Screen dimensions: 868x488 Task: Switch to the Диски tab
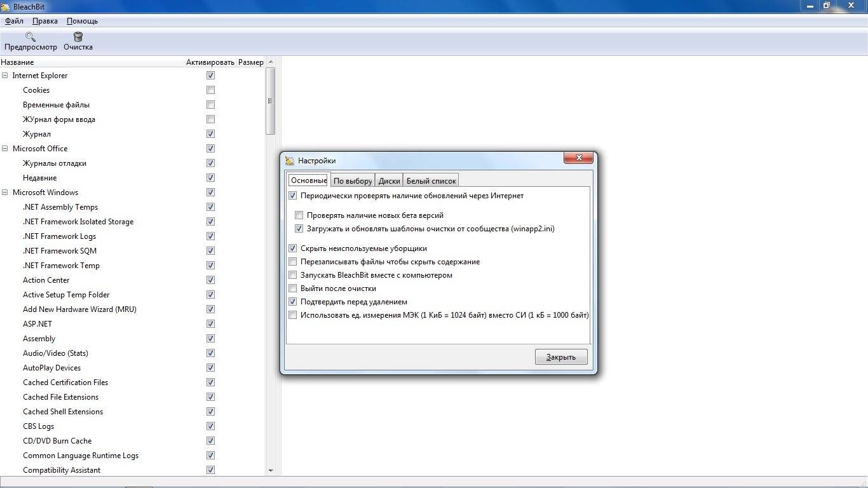[389, 180]
